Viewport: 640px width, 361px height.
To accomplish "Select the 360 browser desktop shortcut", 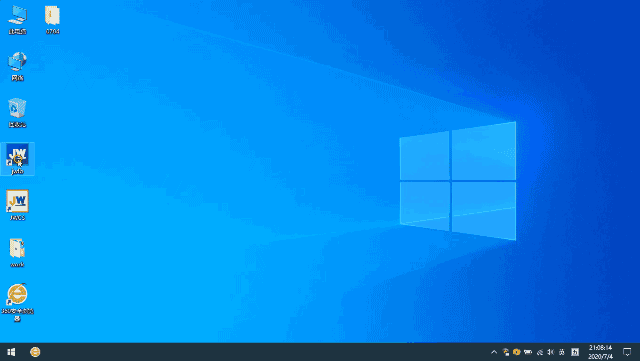I will pyautogui.click(x=18, y=302).
